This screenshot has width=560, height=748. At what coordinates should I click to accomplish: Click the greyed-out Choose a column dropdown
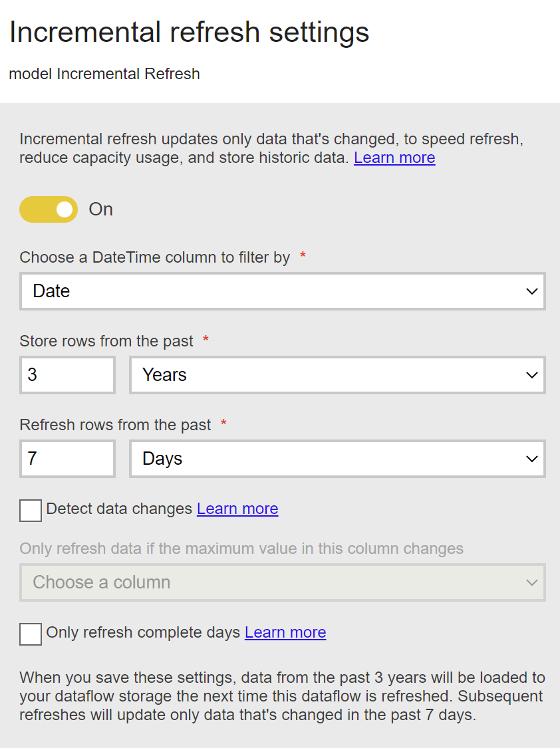coord(282,582)
